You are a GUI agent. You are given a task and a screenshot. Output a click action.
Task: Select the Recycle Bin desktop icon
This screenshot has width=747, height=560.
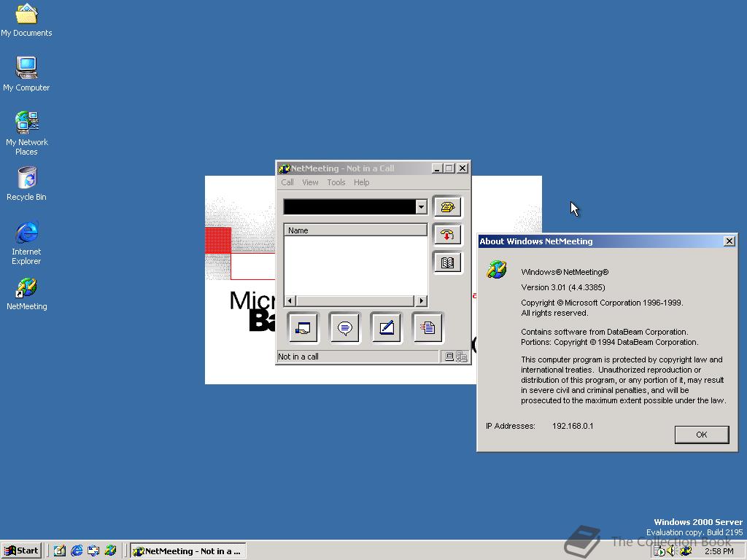click(27, 184)
